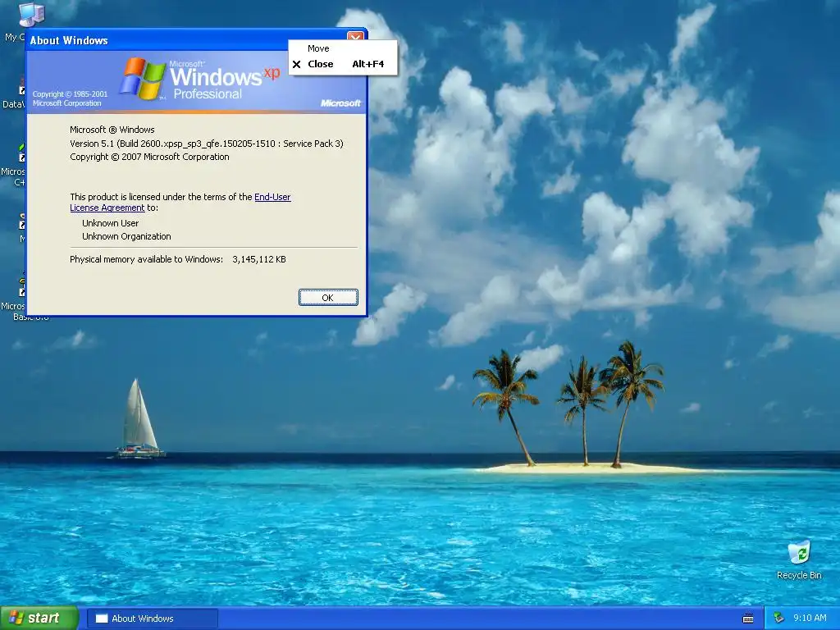Screen dimensions: 840x630
Task: Click the "3,145,112 KB" memory value
Action: click(x=259, y=259)
